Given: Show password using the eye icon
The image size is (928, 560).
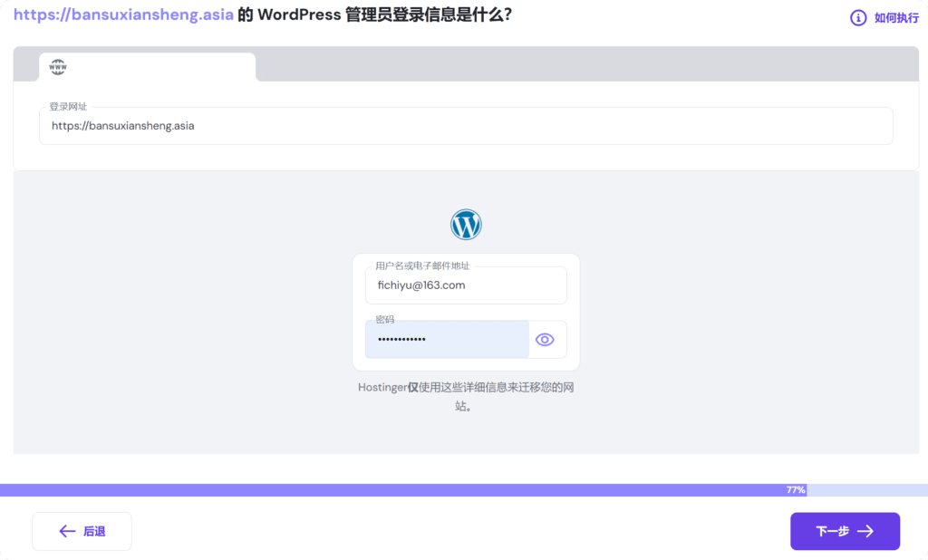Looking at the screenshot, I should [x=545, y=340].
